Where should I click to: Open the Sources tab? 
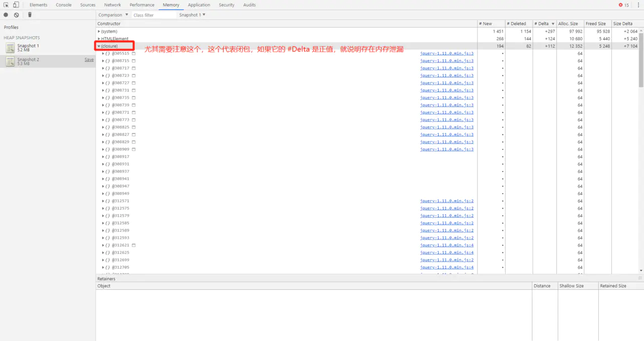[88, 5]
